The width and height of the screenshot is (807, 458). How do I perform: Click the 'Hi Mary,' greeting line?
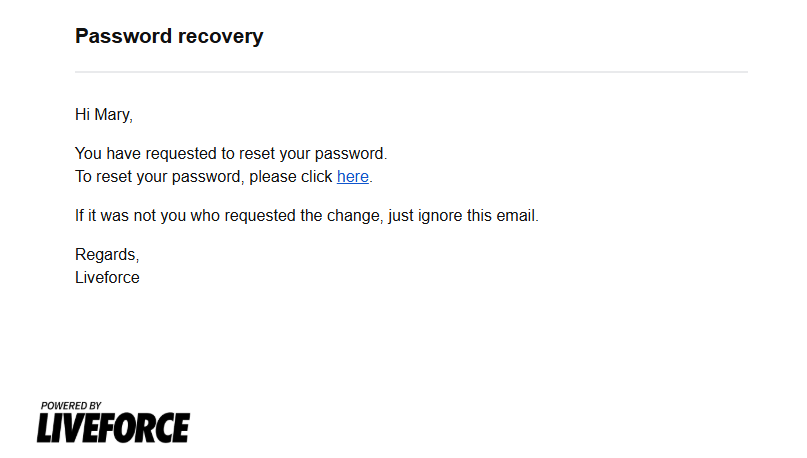point(104,114)
